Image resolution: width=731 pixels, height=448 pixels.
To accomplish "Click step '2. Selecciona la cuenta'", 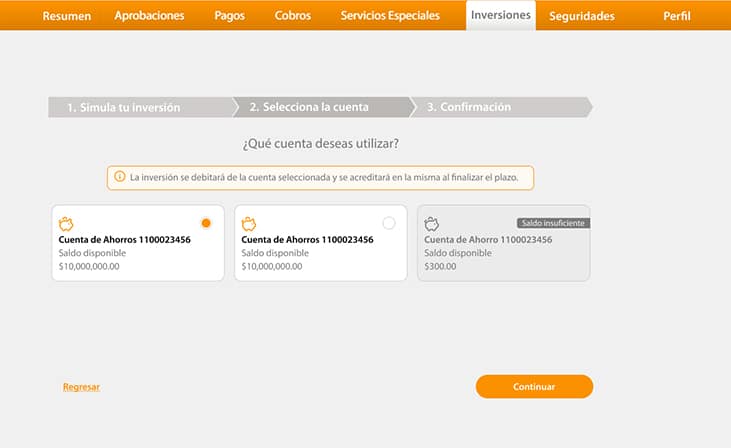I will 309,107.
